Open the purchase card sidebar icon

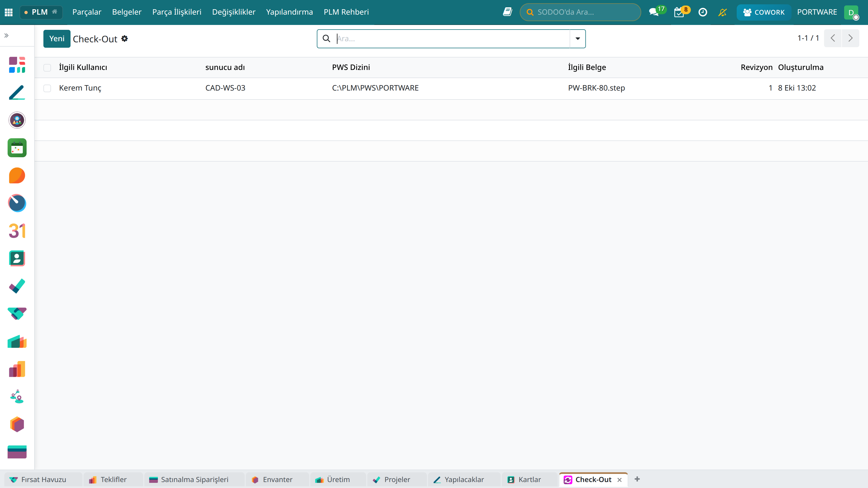[x=17, y=452]
